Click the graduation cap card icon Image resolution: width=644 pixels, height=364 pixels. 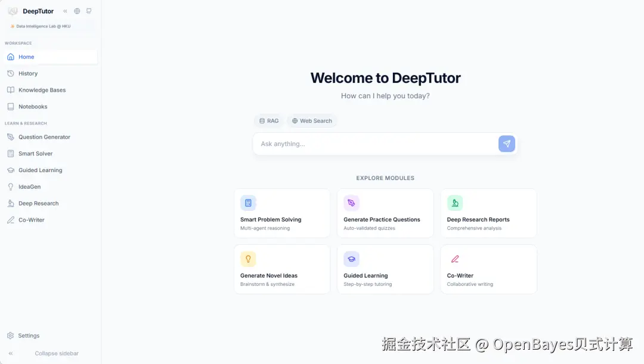coord(351,259)
